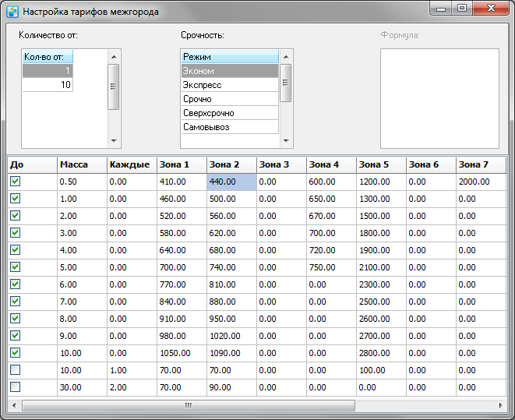Uncheck the checkbox in the 0.50 mass row
515x420 pixels.
pos(15,182)
